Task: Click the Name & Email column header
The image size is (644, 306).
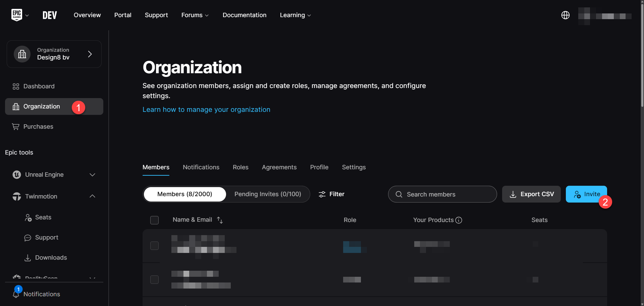Action: 192,220
